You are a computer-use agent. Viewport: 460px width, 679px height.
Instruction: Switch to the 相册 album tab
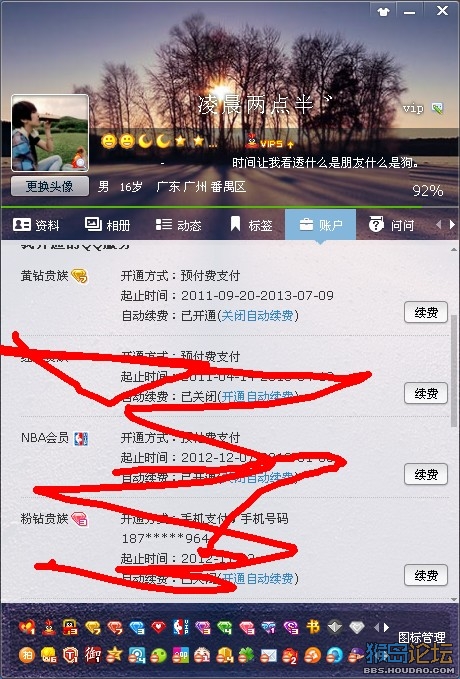107,225
